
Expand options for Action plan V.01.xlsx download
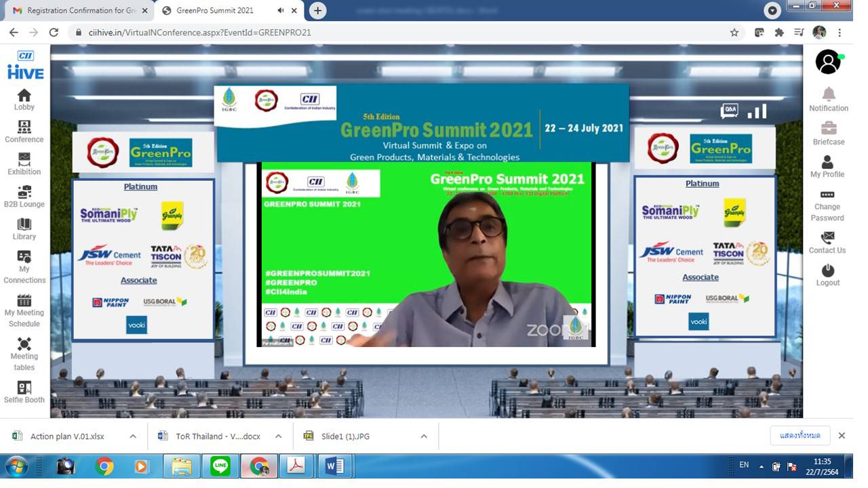[133, 436]
